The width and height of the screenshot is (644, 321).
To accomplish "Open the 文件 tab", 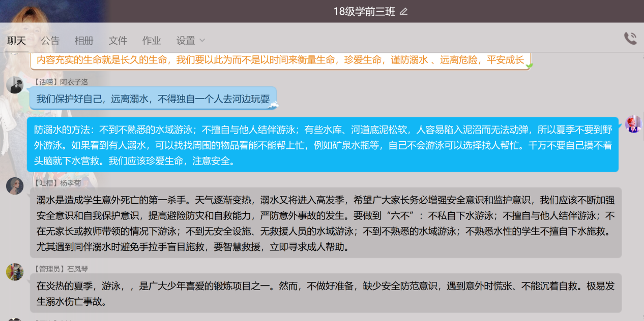I will 118,41.
